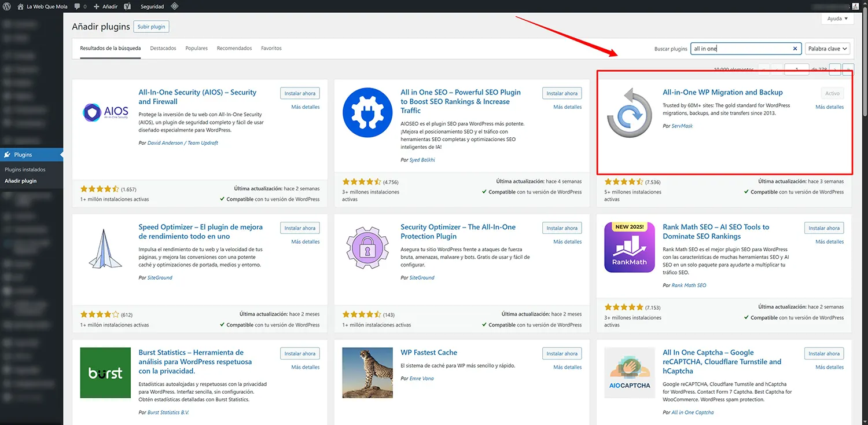Open Más detalles for WP Fastest Cache
The width and height of the screenshot is (868, 425).
567,367
